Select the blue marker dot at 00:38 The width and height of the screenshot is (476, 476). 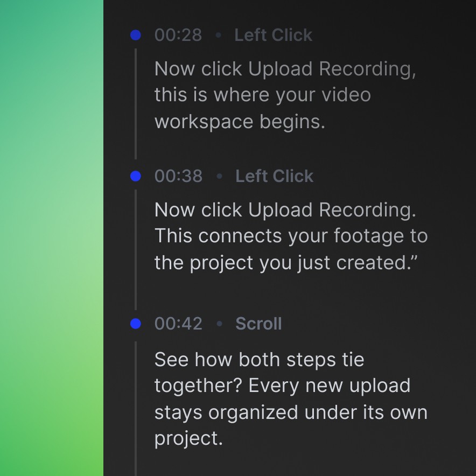135,176
